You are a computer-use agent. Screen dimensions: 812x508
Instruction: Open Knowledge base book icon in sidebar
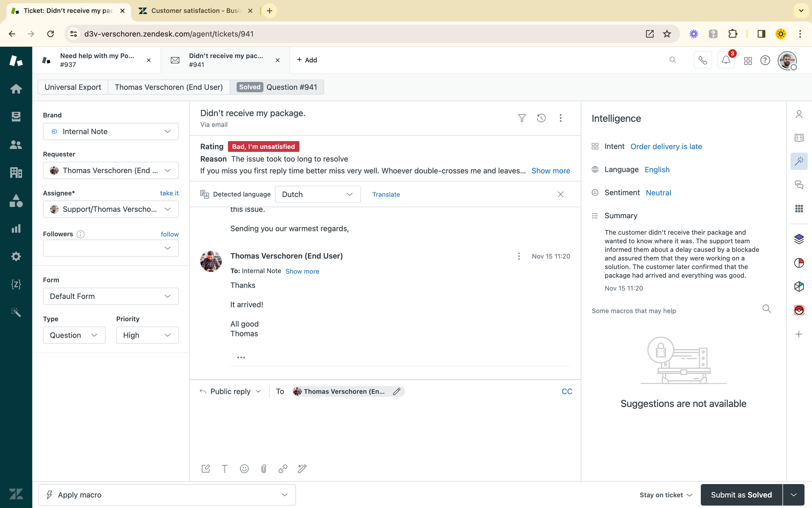[x=799, y=138]
